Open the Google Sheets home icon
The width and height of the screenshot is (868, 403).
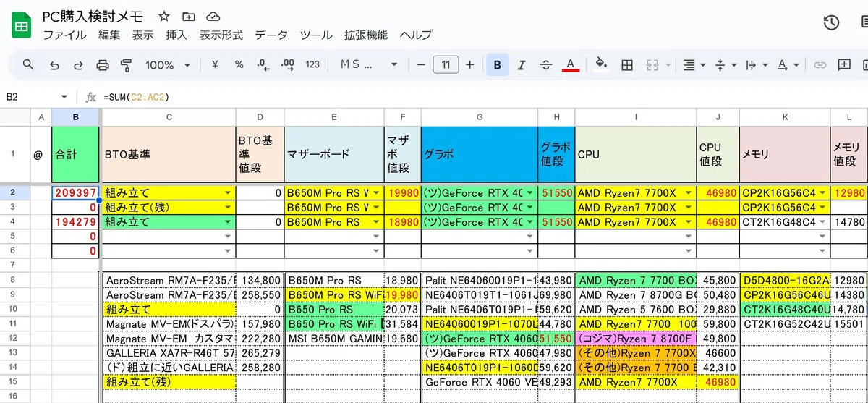click(x=21, y=26)
